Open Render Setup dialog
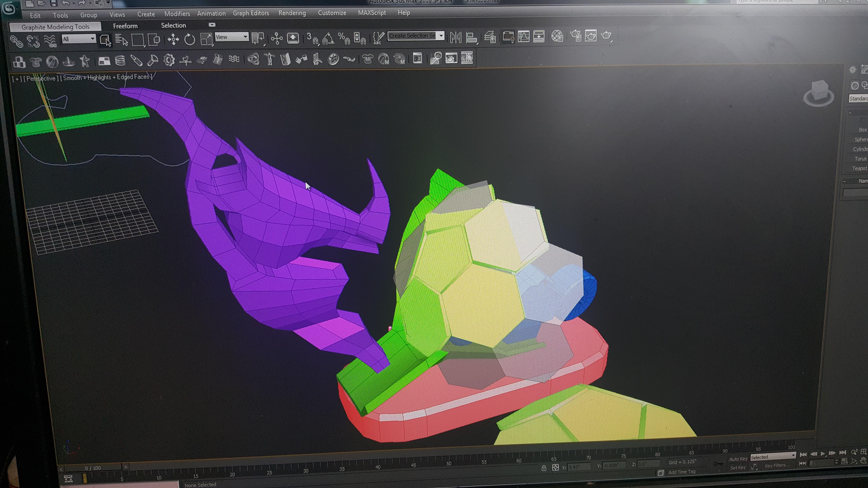868x488 pixels. 576,36
